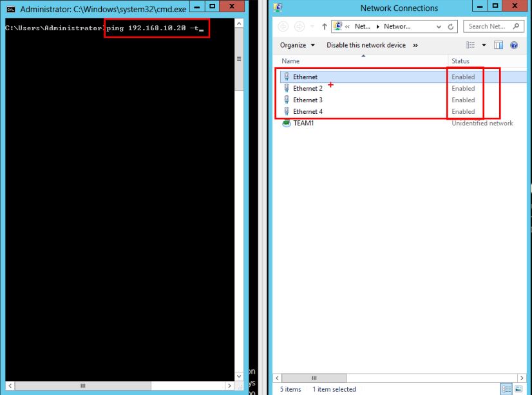Screen dimensions: 532x395
Task: Click the change view icon in toolbar
Action: coord(471,45)
